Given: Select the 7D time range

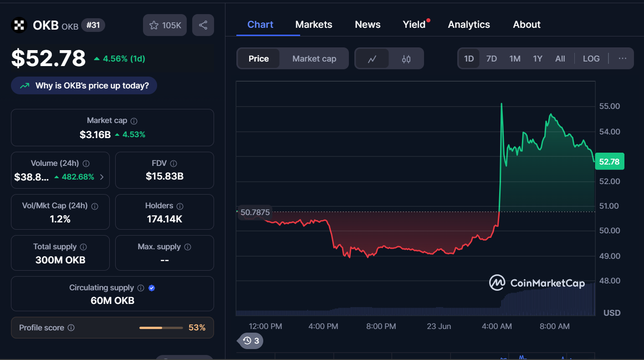Looking at the screenshot, I should 491,59.
